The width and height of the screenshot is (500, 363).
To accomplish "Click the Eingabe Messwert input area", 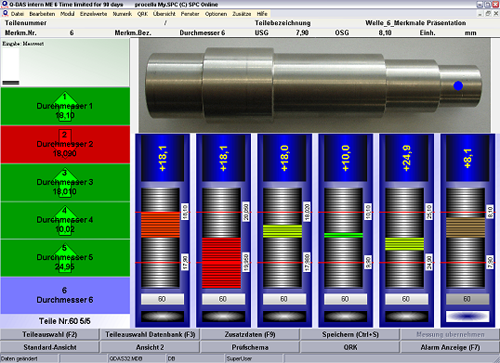I will (x=65, y=63).
